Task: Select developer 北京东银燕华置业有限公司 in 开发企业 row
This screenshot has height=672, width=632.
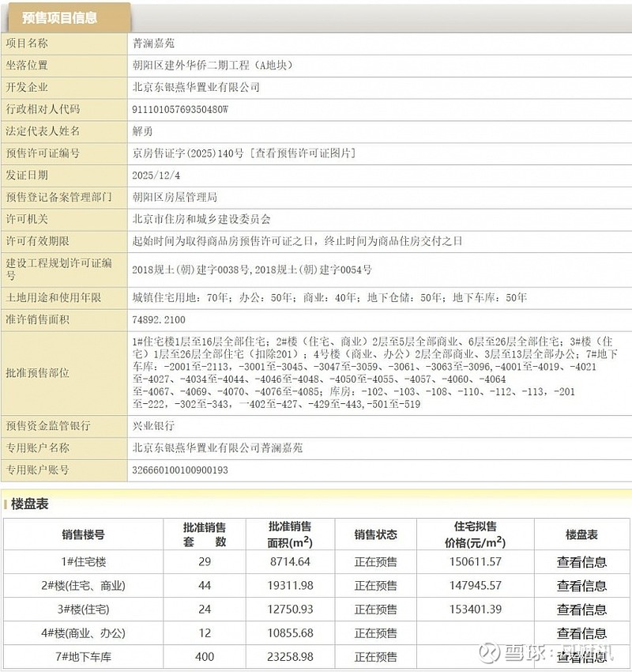Action: tap(196, 87)
